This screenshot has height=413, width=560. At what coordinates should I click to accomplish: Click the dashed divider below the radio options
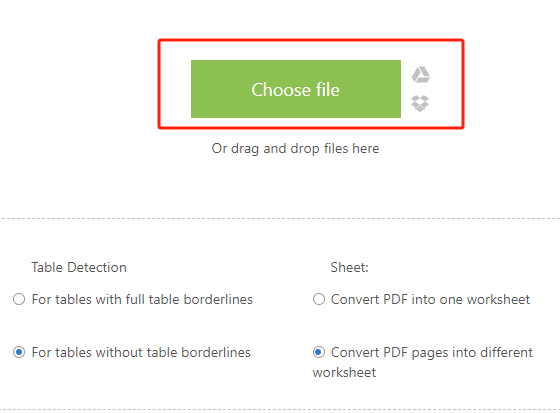[280, 409]
